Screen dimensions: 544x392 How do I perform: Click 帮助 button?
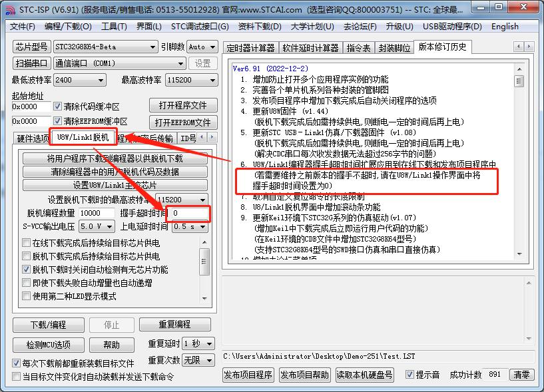point(111,345)
